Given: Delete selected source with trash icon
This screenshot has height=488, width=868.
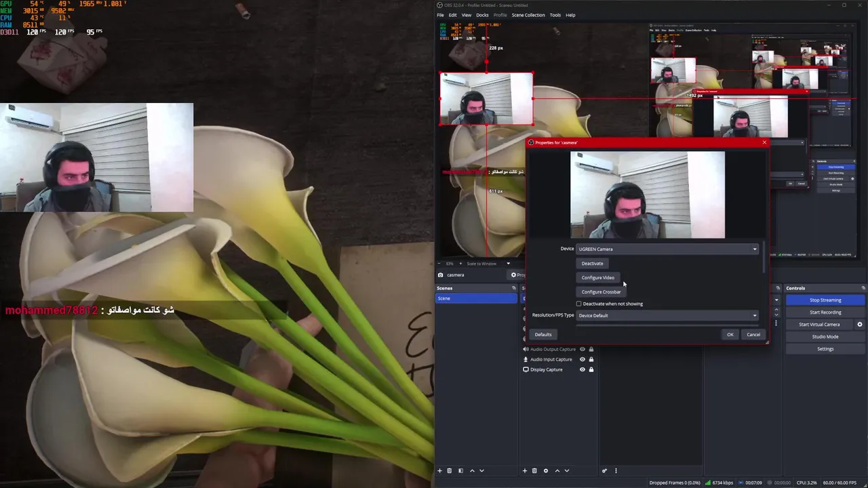Looking at the screenshot, I should (x=534, y=470).
